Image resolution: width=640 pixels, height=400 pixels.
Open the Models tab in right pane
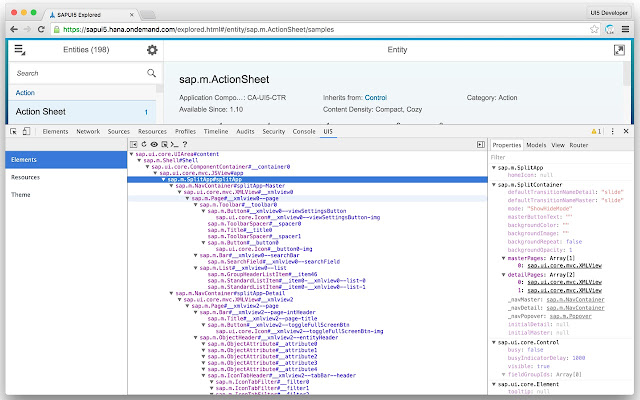click(x=536, y=145)
